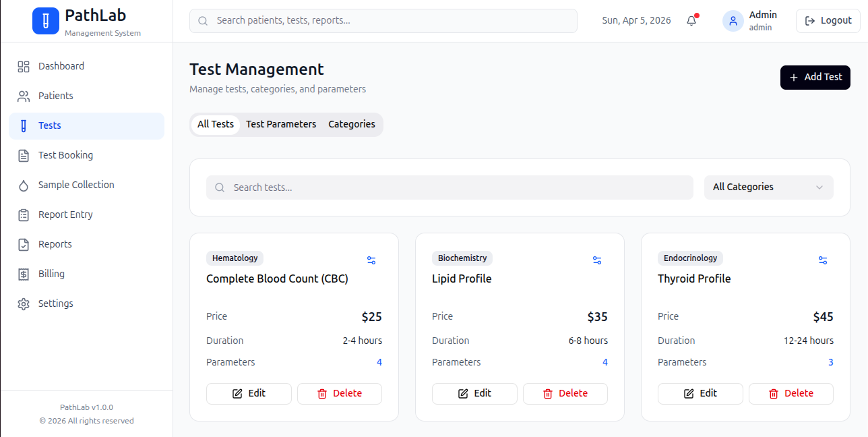Delete the Thyroid Profile test
Viewport: 868px width, 437px height.
(x=791, y=394)
